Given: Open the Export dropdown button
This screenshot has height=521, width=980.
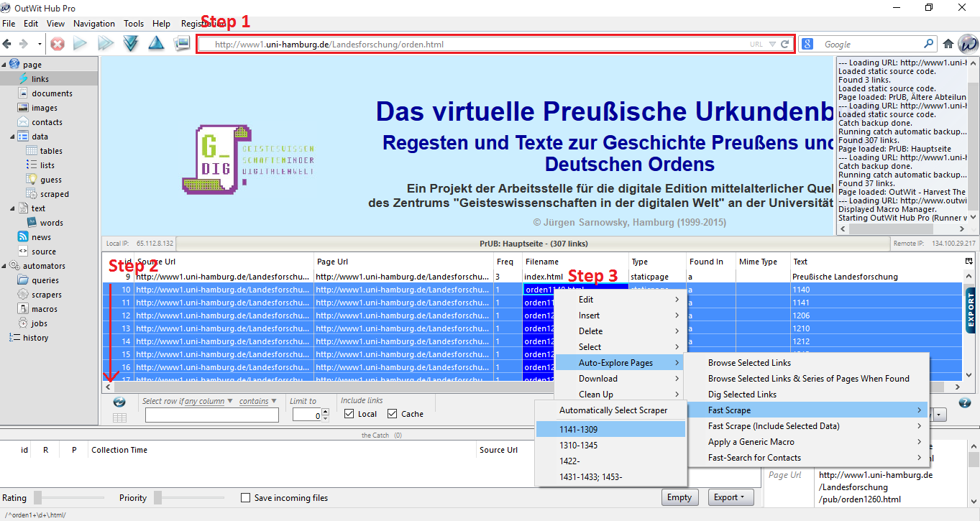Looking at the screenshot, I should click(x=730, y=497).
